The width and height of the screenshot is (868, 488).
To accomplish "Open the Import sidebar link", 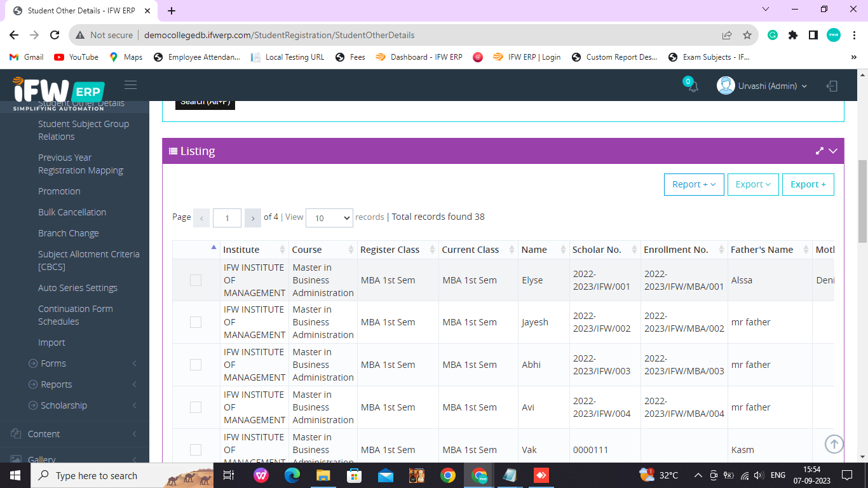I will click(51, 342).
